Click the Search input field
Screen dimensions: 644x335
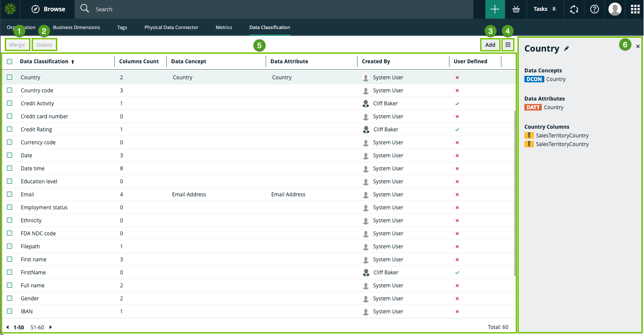click(277, 9)
